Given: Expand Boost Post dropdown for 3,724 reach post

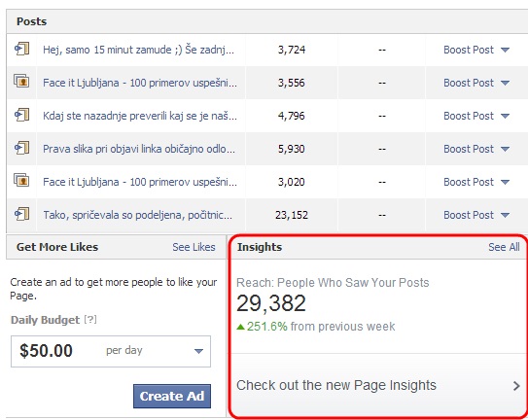Looking at the screenshot, I should (x=505, y=50).
